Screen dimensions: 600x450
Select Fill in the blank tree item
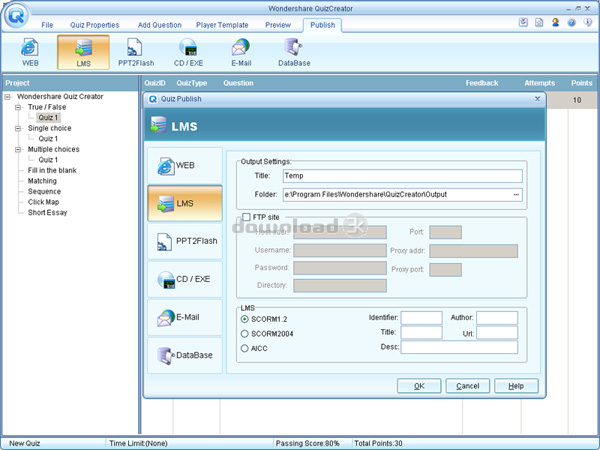52,170
